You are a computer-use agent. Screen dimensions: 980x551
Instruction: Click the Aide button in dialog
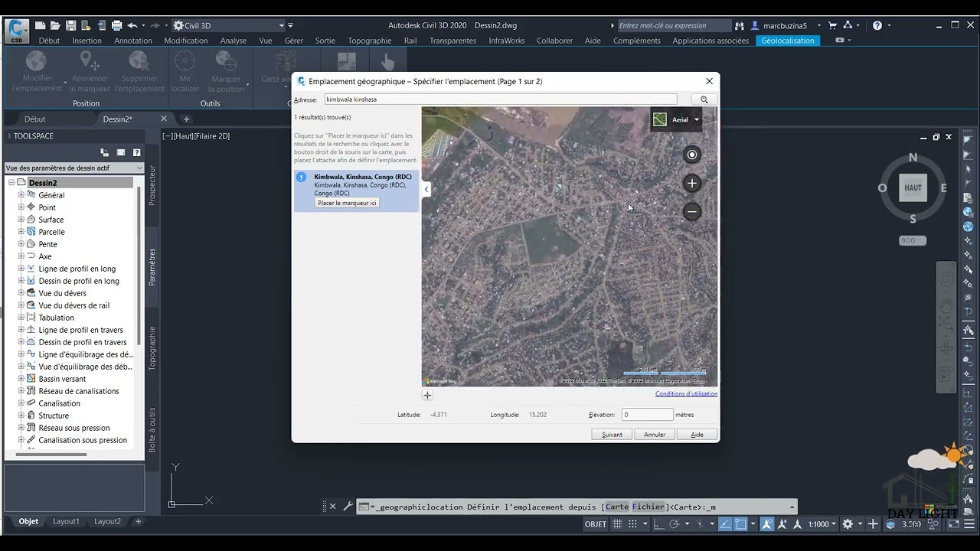[x=697, y=434]
